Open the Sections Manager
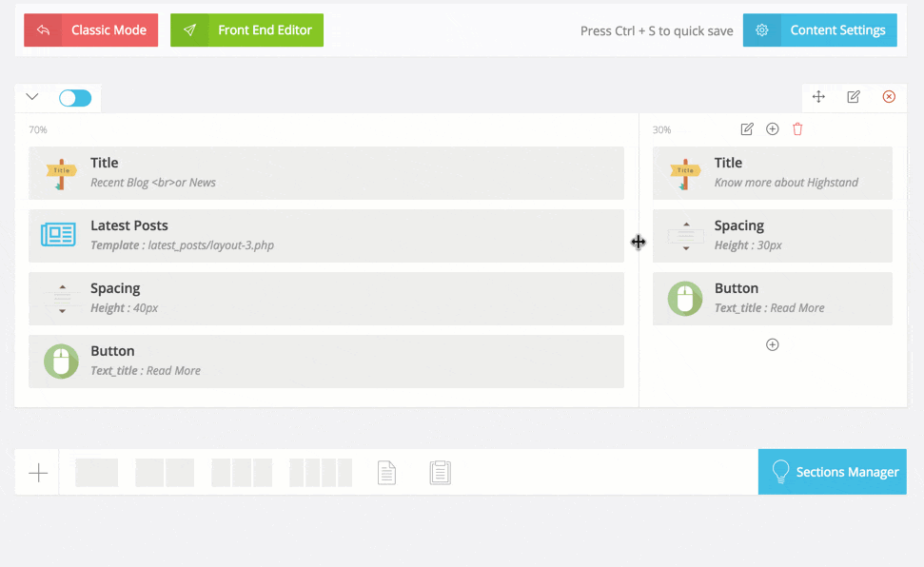This screenshot has width=924, height=567. pos(833,472)
